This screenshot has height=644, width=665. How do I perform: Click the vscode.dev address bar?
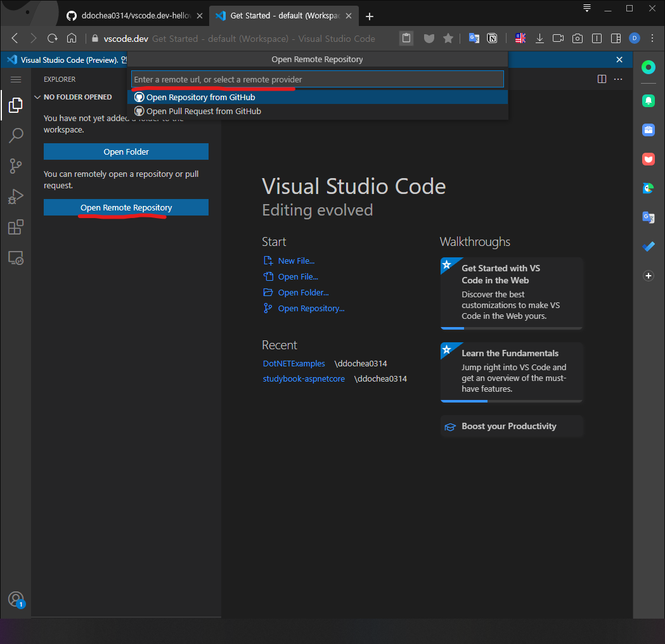pyautogui.click(x=240, y=39)
